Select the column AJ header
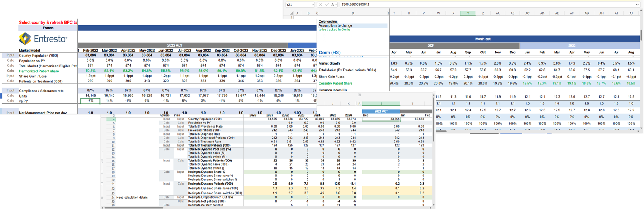644x209 pixels. (631, 13)
